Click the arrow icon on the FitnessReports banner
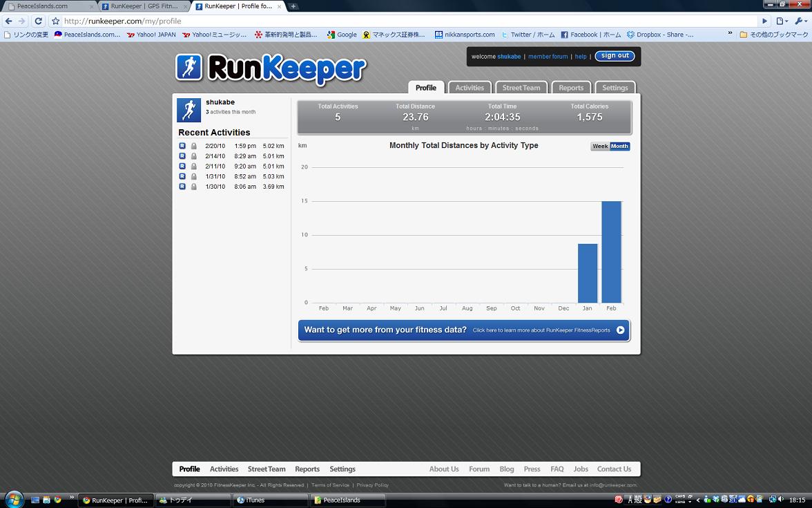This screenshot has width=812, height=508. [x=620, y=330]
